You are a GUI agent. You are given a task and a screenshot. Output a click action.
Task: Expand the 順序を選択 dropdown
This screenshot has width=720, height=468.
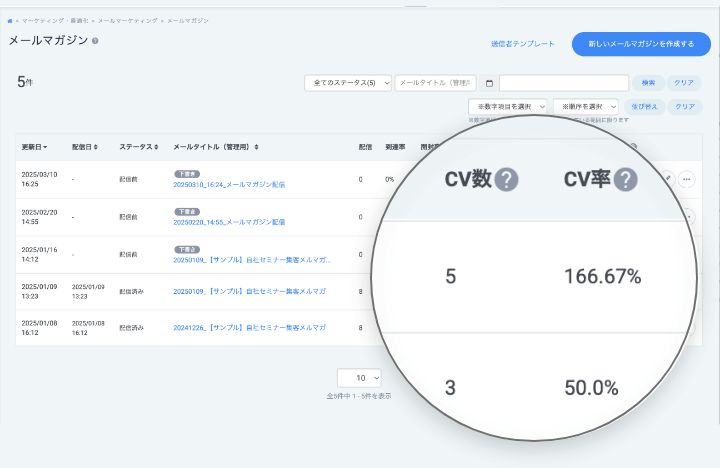pyautogui.click(x=585, y=106)
